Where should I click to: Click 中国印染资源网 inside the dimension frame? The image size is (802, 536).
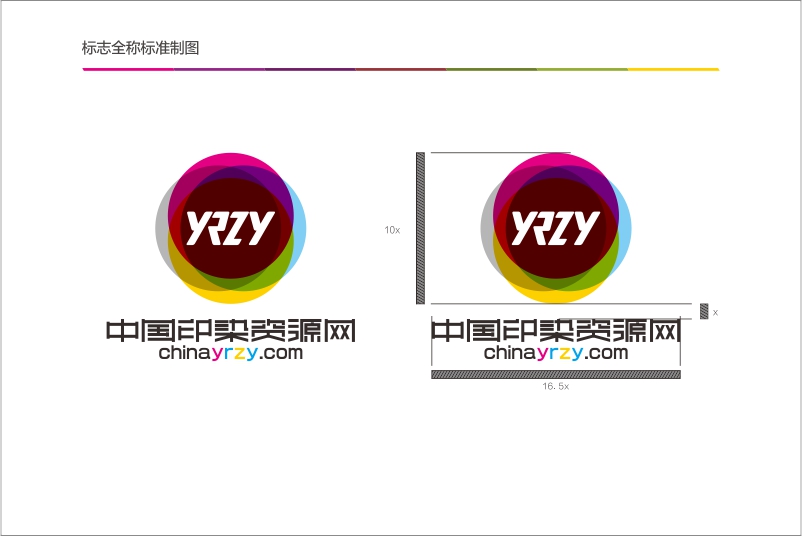556,330
